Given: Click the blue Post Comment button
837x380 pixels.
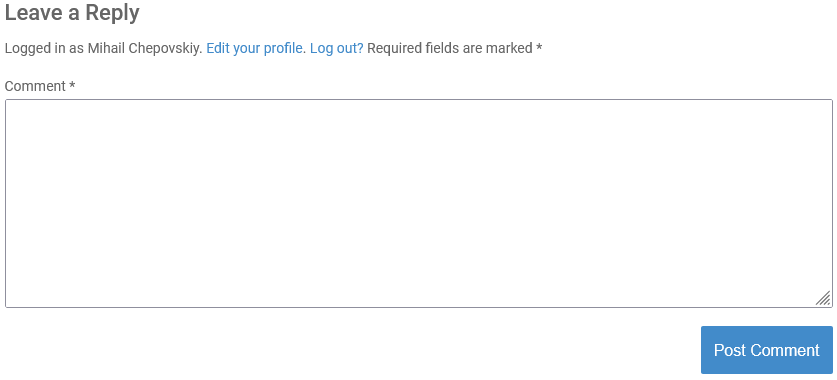Looking at the screenshot, I should (767, 350).
